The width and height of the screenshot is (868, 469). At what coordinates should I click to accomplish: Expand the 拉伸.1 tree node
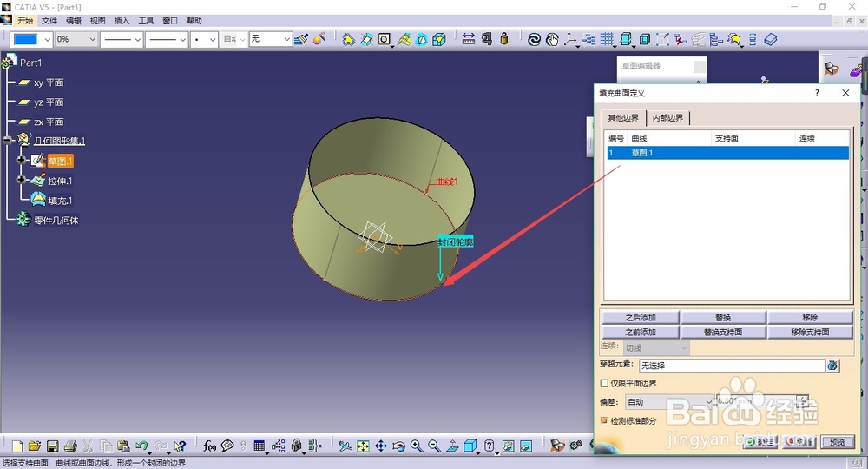22,180
